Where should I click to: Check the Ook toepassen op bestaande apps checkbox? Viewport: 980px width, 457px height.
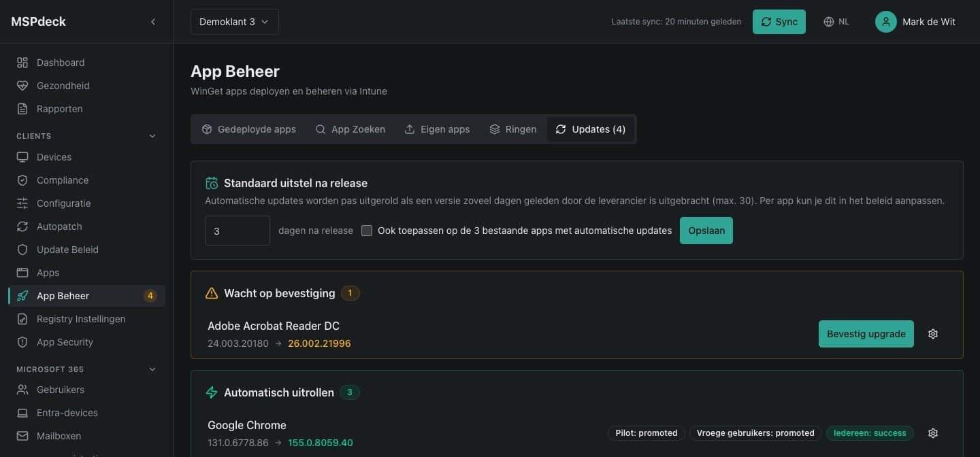367,231
